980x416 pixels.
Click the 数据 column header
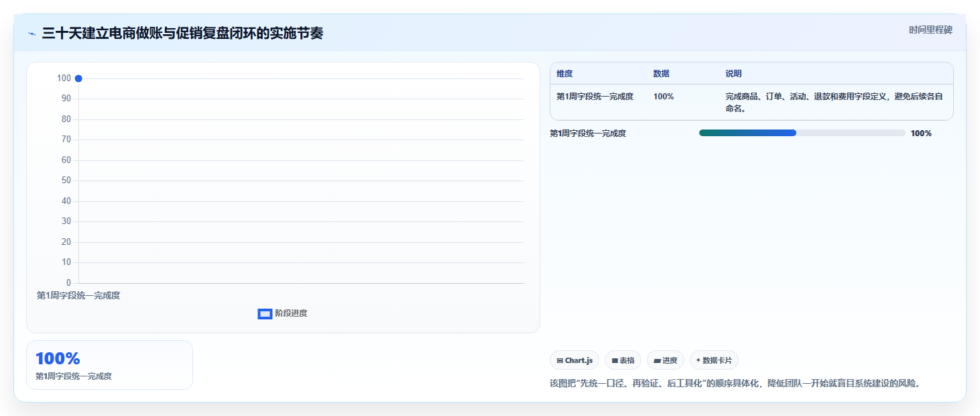pos(661,74)
